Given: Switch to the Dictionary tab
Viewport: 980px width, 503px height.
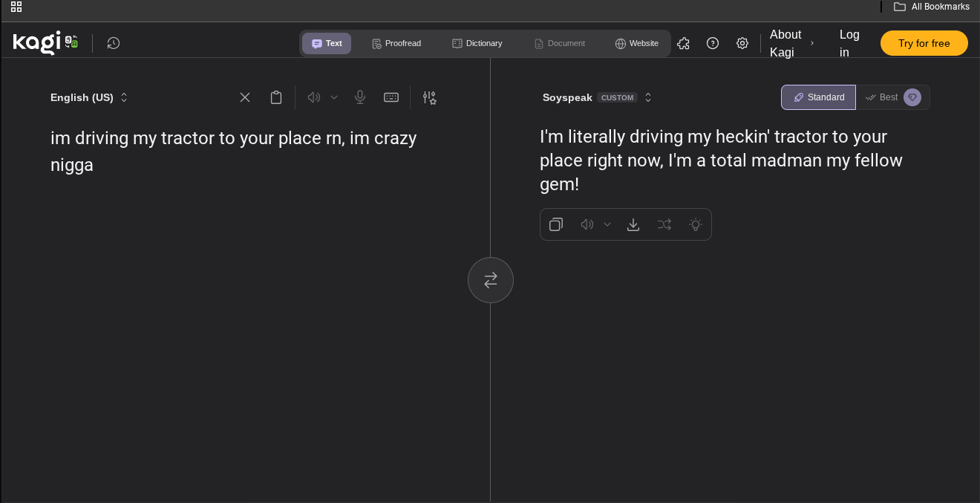Looking at the screenshot, I should pyautogui.click(x=477, y=43).
